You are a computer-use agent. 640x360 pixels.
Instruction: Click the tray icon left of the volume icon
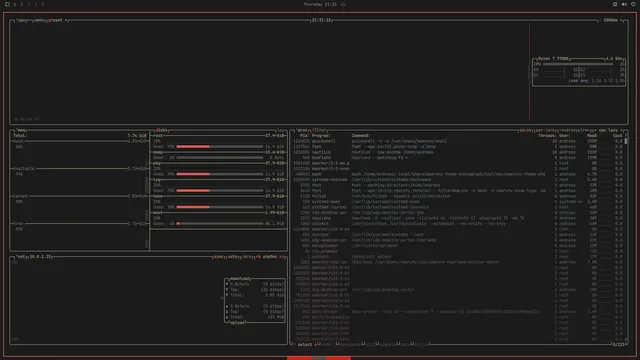pos(615,4)
